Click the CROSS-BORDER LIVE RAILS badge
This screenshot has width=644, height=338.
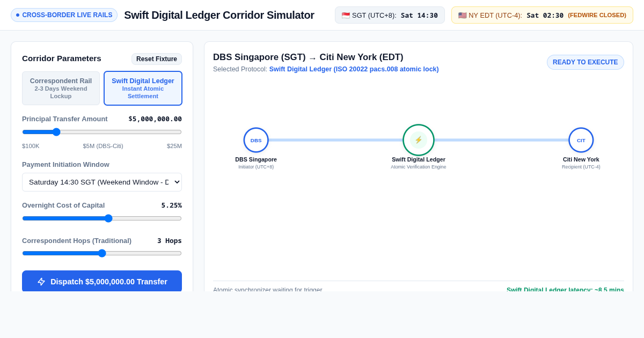tap(64, 15)
